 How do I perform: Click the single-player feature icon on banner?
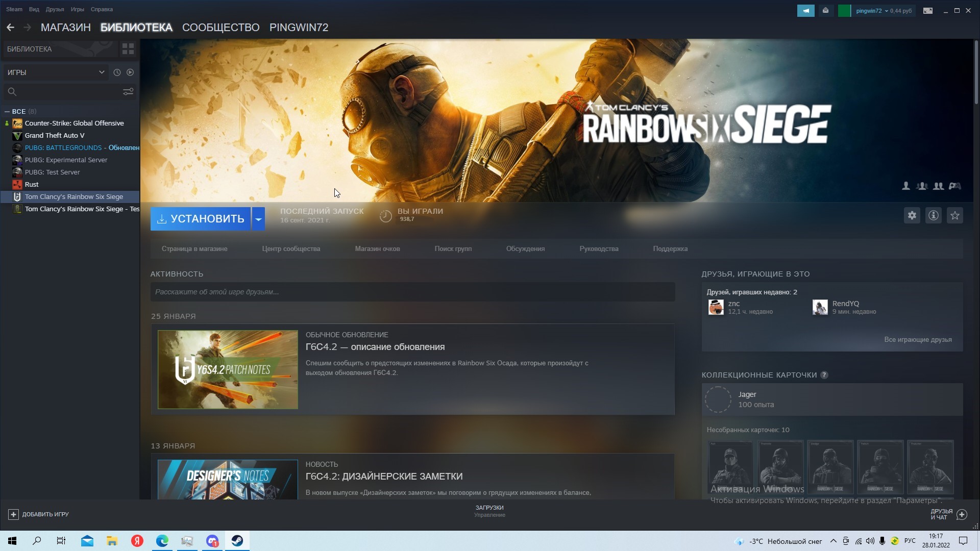[x=906, y=186]
